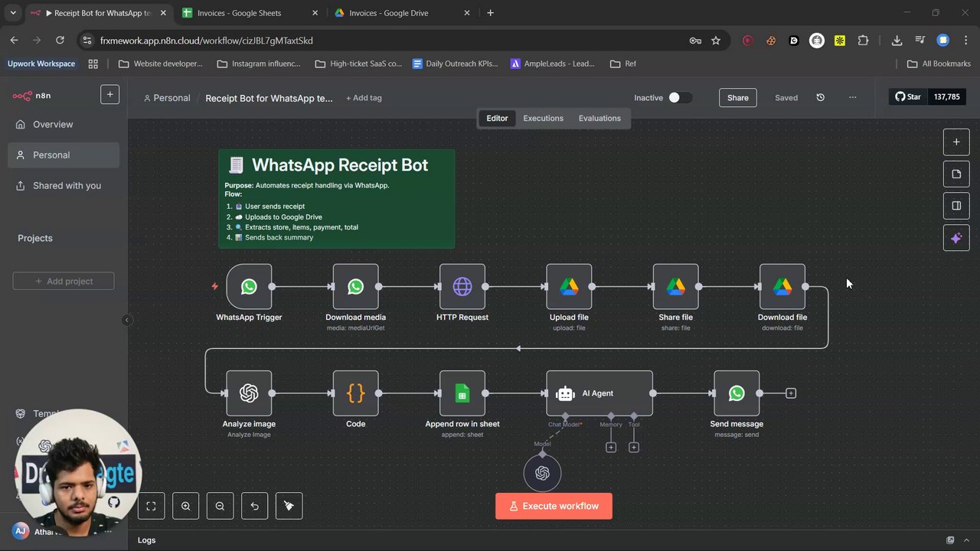Open the Ref bookmark folder
This screenshot has height=551, width=980.
coord(623,64)
